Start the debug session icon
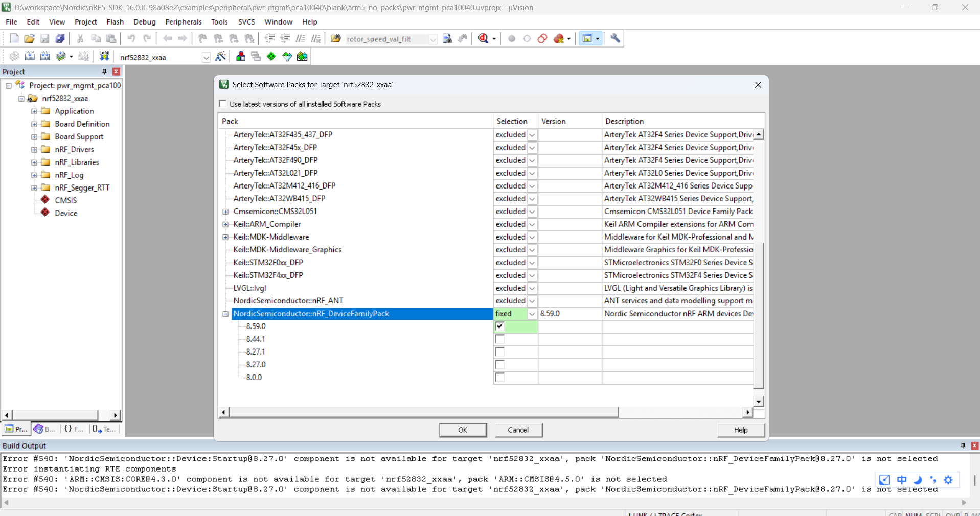The width and height of the screenshot is (980, 516). point(483,38)
